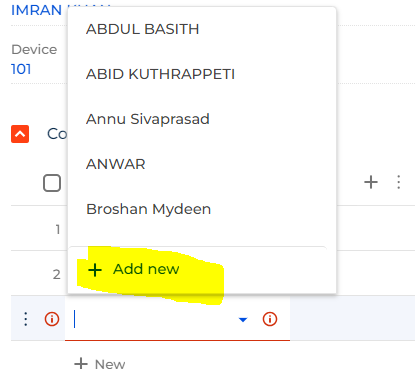This screenshot has width=415, height=369.
Task: Add a row with the New button
Action: 100,363
